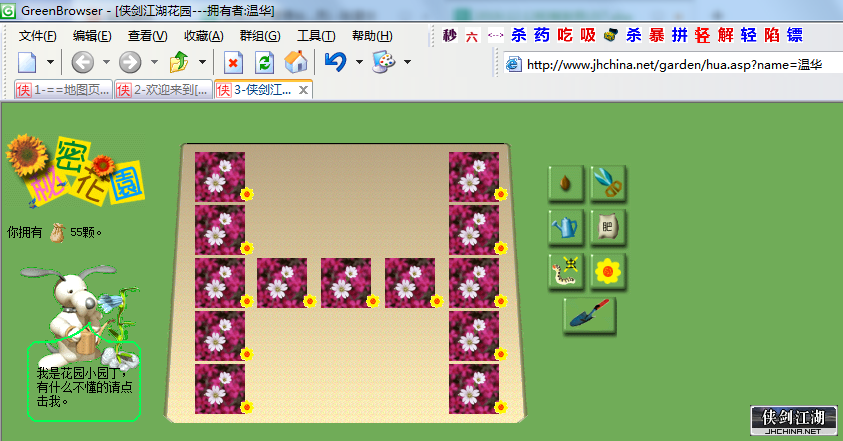Click the address bar URL field

(x=673, y=65)
